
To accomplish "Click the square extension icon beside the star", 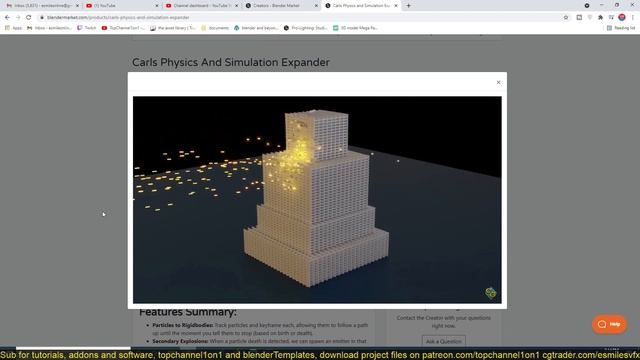I will pyautogui.click(x=579, y=18).
